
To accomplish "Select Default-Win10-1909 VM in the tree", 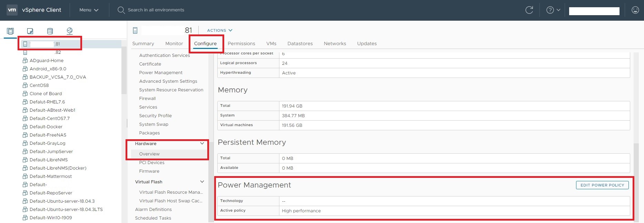I will [51, 217].
